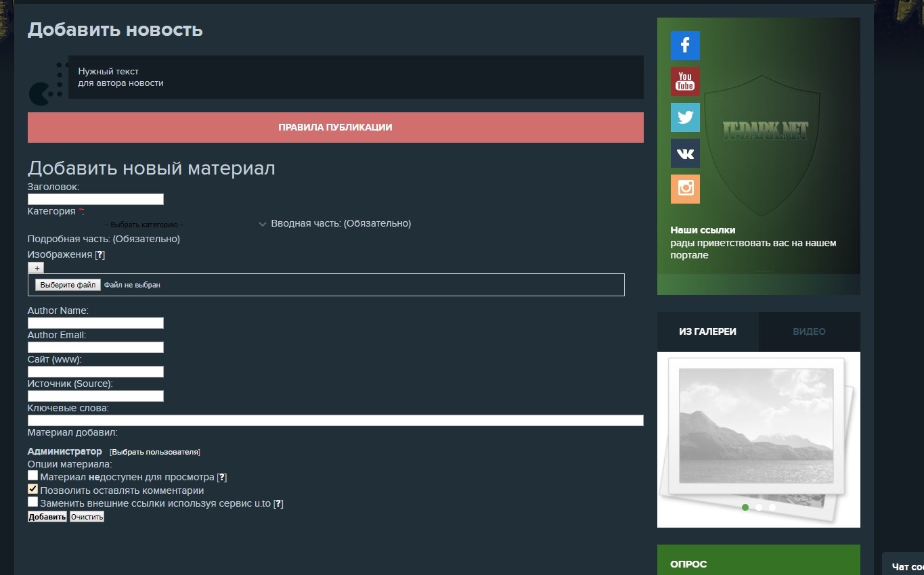Open the Facebook social icon
The height and width of the screenshot is (575, 924).
(685, 46)
